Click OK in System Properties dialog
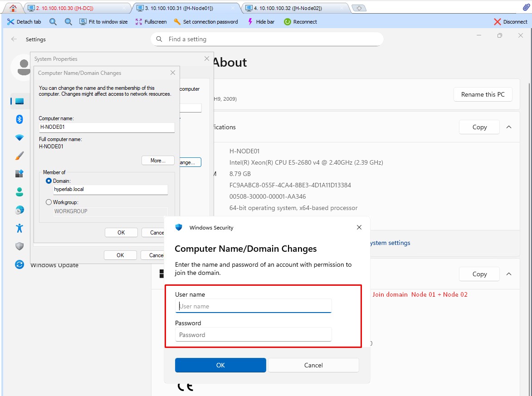 pos(120,255)
